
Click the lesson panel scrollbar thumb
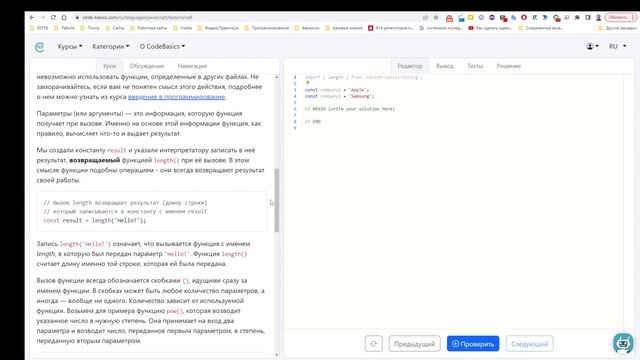pos(277,200)
